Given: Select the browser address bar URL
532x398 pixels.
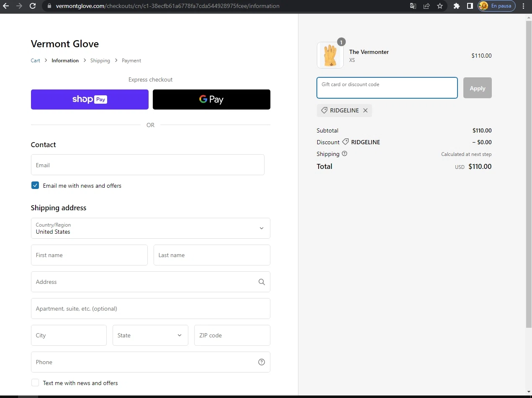Looking at the screenshot, I should 167,6.
